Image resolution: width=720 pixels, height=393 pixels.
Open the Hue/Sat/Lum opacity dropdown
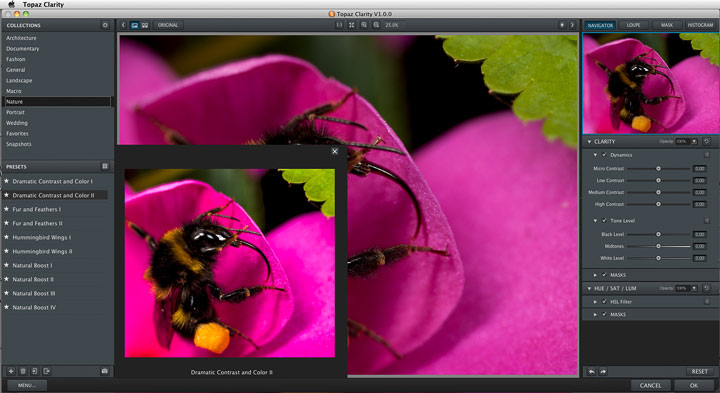[x=694, y=288]
